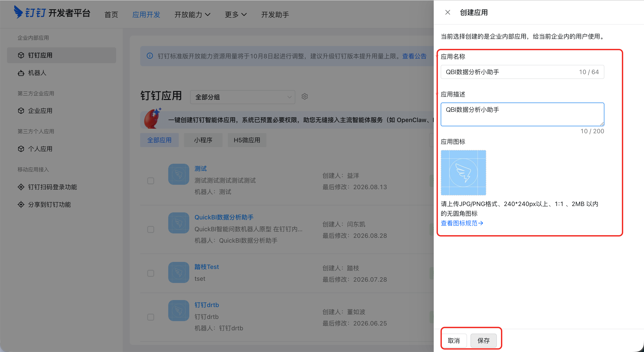
Task: Expand the 更多 menu
Action: pyautogui.click(x=236, y=14)
